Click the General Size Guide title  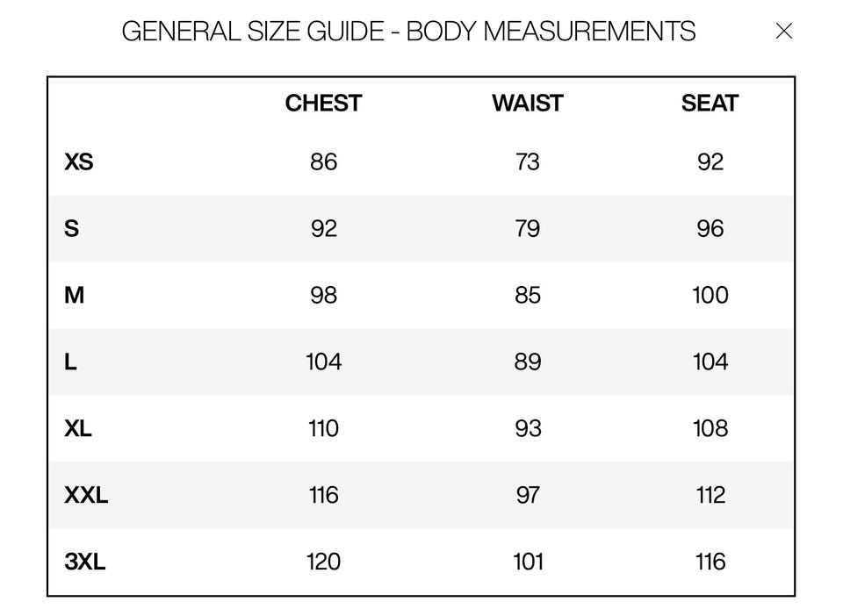(408, 32)
